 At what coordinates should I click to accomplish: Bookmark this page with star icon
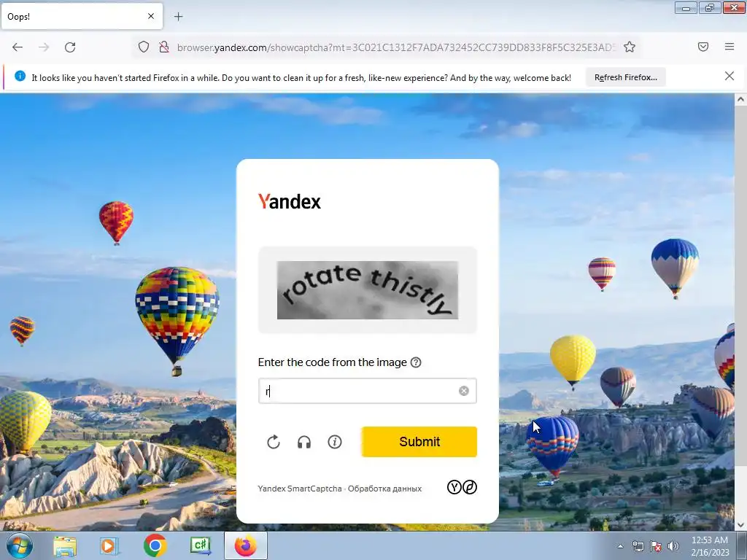click(630, 47)
